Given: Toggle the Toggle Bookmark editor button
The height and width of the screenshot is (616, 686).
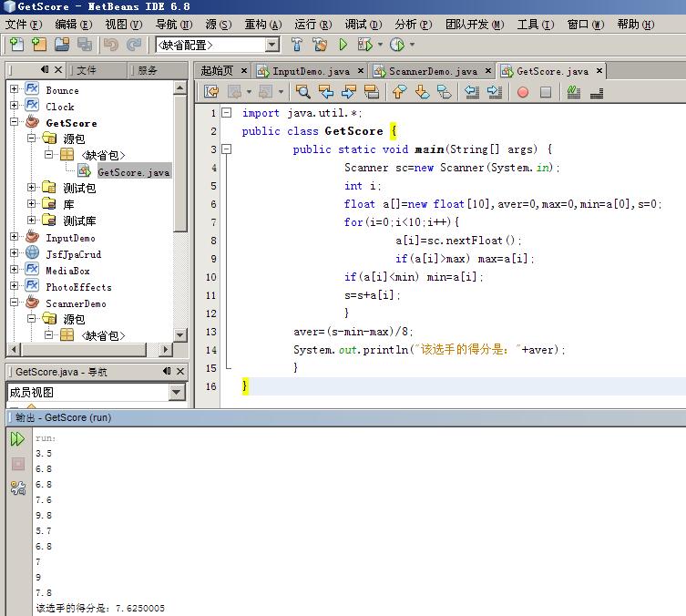Looking at the screenshot, I should point(444,91).
